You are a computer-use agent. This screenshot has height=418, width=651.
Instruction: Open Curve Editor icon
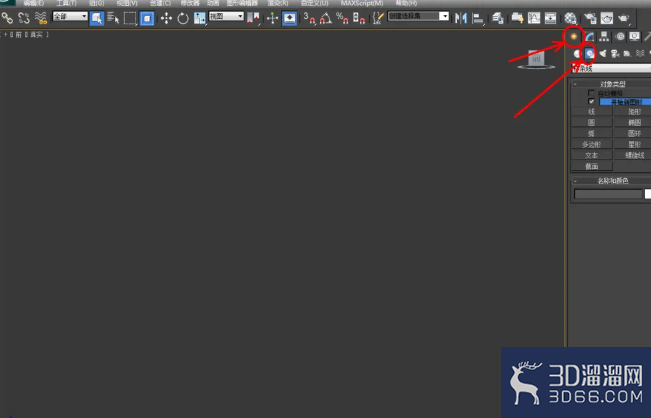(534, 18)
